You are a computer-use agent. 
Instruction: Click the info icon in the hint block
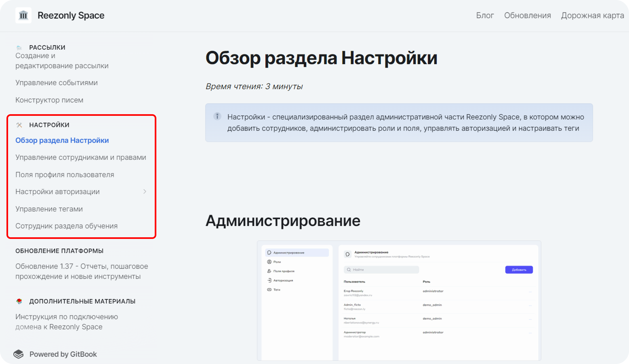point(217,116)
